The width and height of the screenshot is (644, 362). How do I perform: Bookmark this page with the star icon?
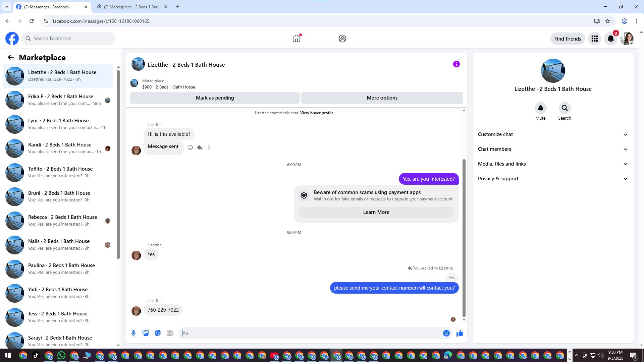[x=608, y=21]
